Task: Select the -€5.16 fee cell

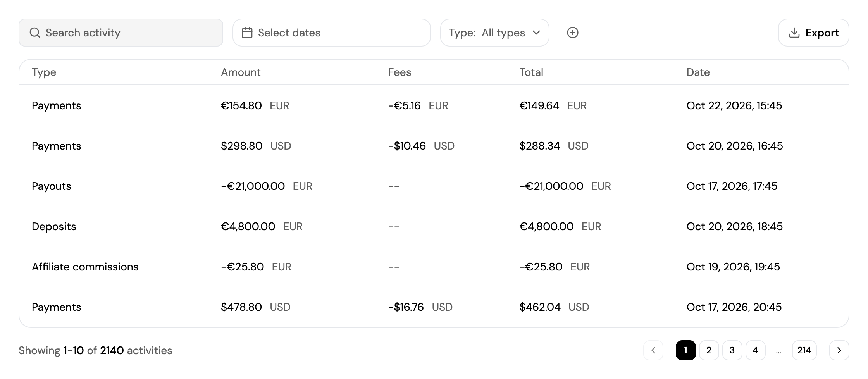Action: 418,105
